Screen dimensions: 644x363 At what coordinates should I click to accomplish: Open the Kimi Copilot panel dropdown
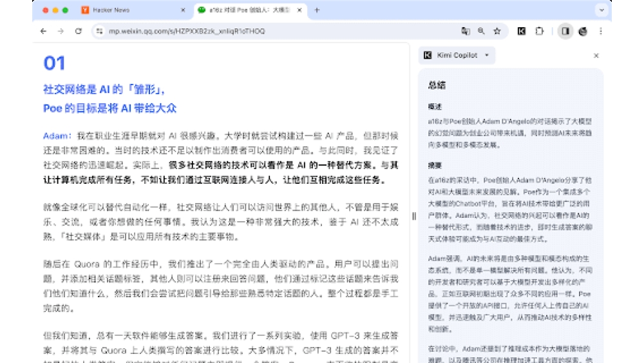(x=457, y=55)
